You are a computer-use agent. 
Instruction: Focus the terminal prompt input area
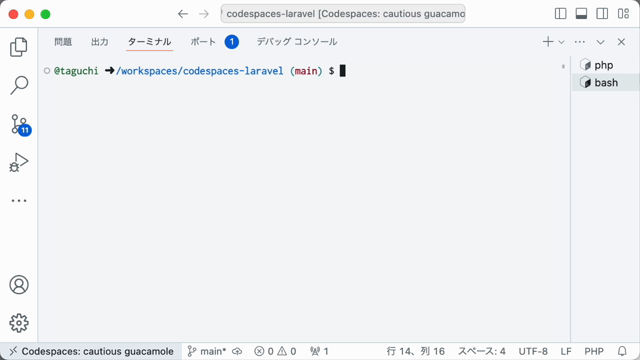(x=342, y=71)
